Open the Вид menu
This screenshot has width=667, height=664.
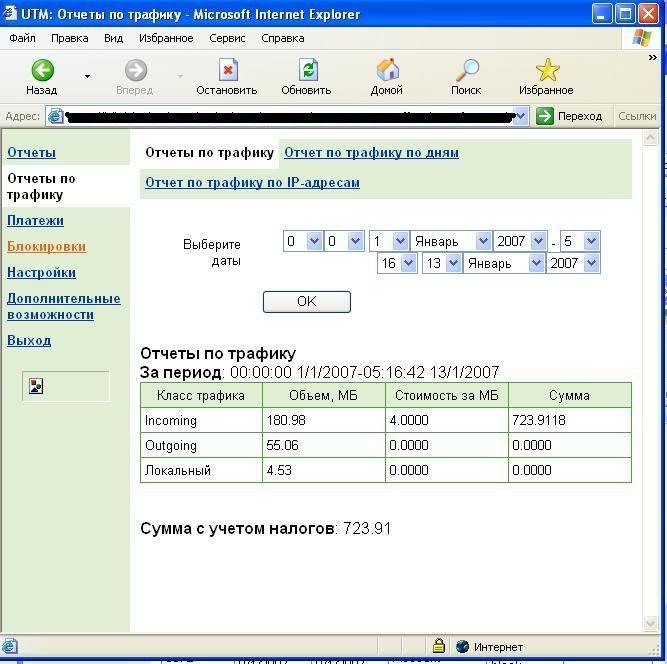113,38
